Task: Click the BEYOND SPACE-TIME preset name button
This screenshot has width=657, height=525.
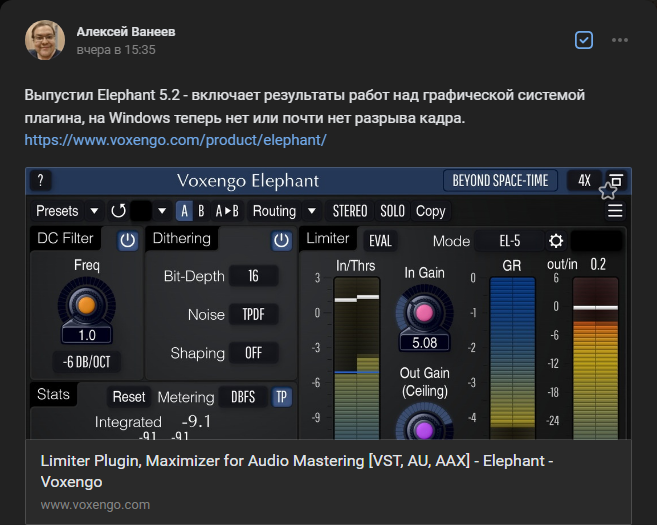Action: coord(500,181)
